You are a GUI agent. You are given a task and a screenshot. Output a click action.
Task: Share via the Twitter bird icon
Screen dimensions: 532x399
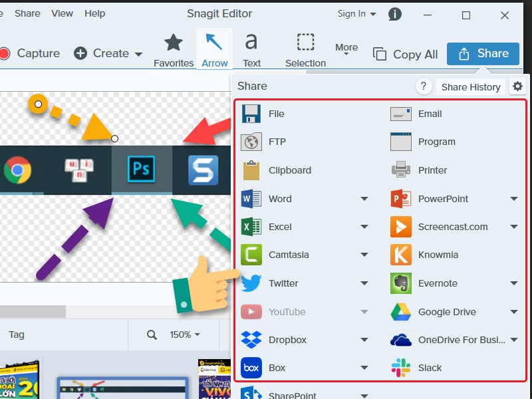(x=251, y=283)
